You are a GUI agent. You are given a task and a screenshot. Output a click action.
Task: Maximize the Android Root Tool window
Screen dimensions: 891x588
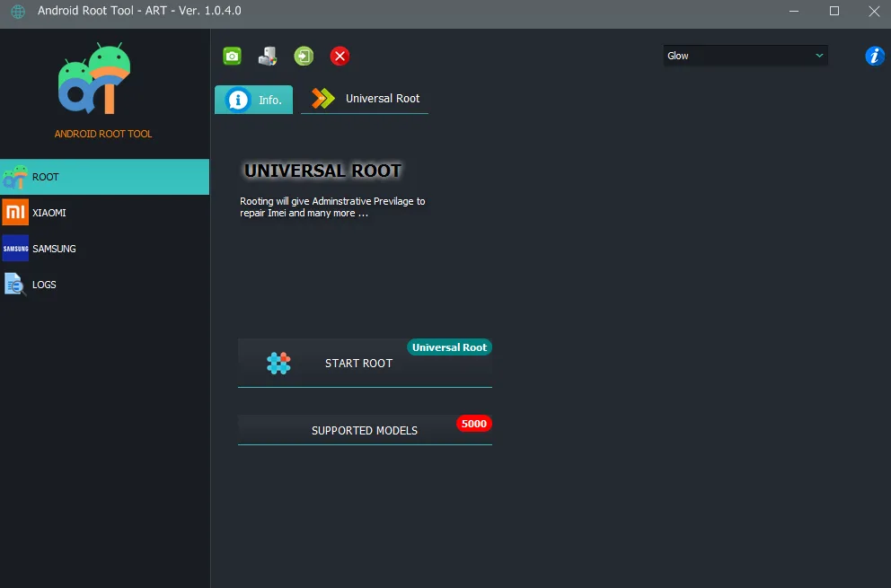[x=834, y=12]
